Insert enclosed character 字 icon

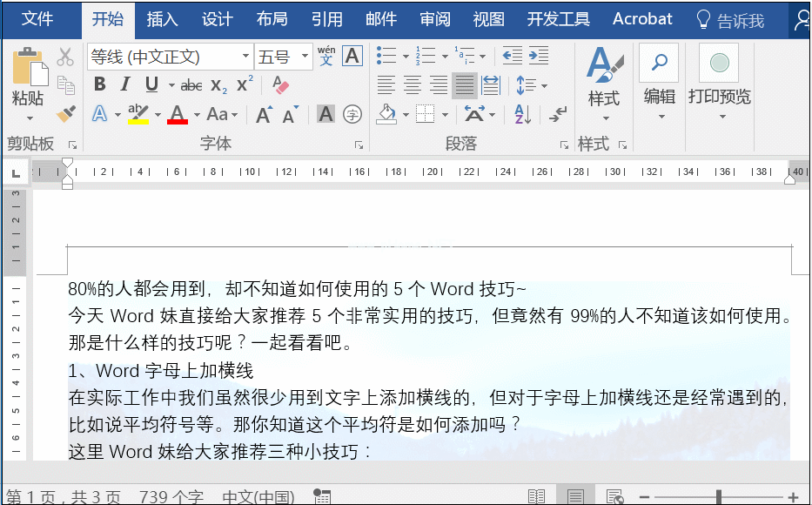pyautogui.click(x=352, y=114)
